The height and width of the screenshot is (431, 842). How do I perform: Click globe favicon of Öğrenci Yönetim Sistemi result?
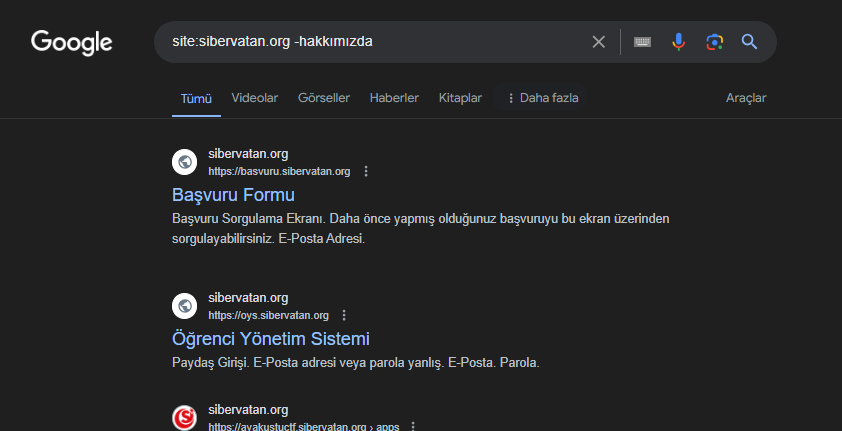coord(184,306)
